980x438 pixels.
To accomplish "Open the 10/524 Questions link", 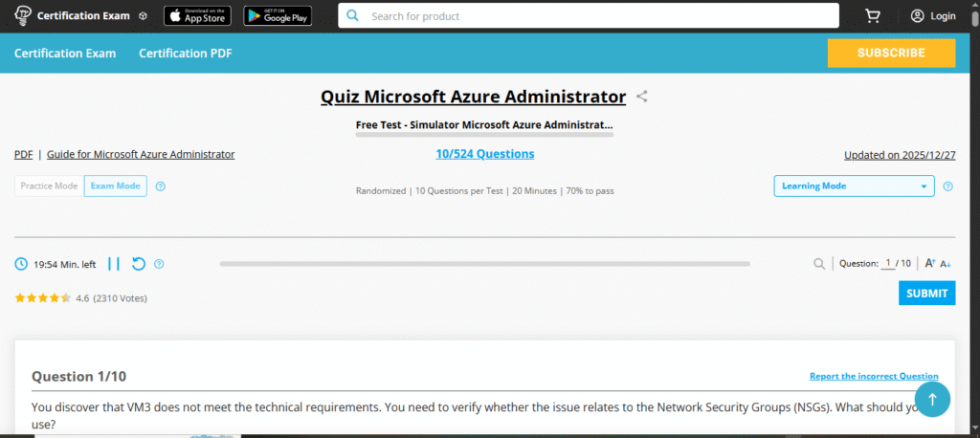I will [484, 154].
